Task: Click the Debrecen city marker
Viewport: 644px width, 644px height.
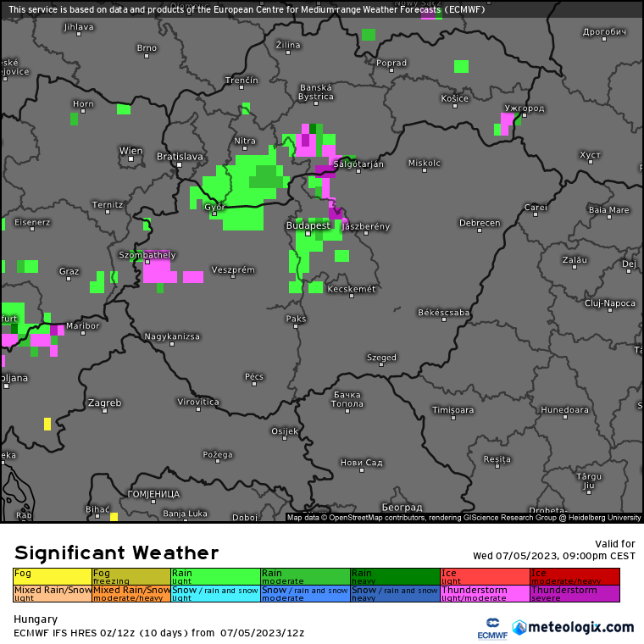Action: [x=480, y=230]
